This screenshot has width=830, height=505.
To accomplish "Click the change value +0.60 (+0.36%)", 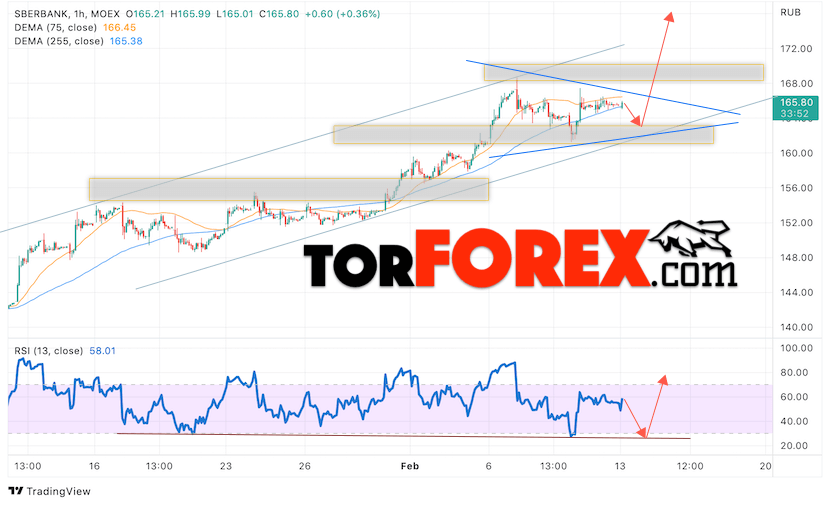I will click(x=342, y=14).
